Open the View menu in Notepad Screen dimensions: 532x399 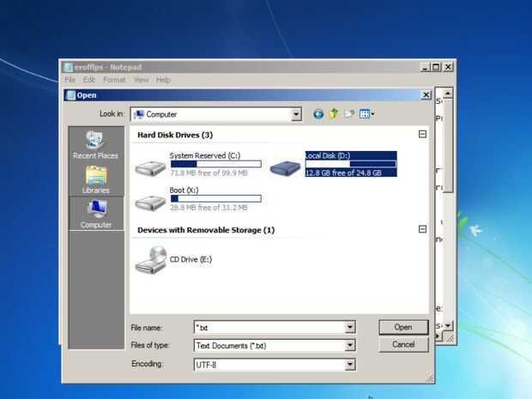[141, 80]
